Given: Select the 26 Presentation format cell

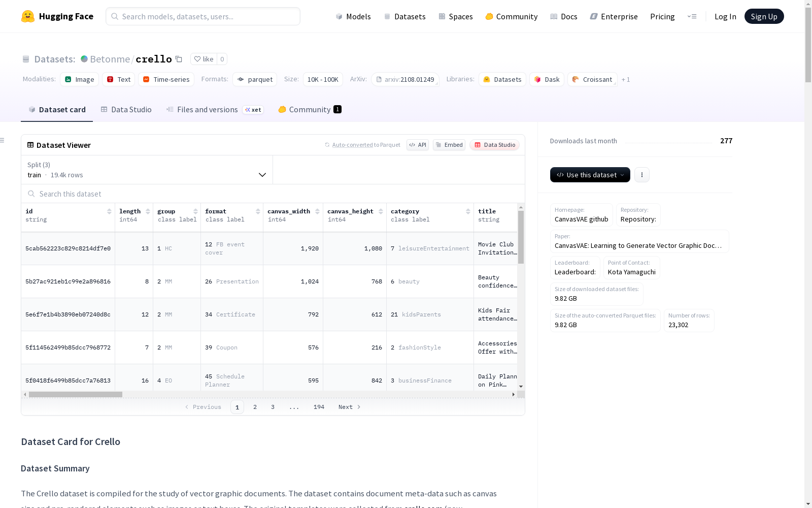Looking at the screenshot, I should [x=232, y=281].
